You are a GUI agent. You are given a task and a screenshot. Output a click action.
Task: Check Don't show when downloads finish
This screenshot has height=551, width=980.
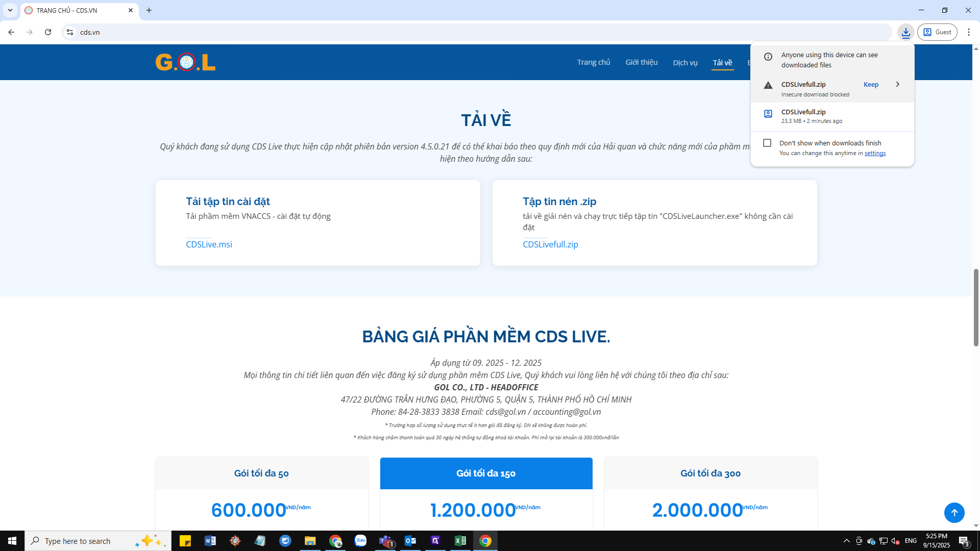[x=767, y=143]
